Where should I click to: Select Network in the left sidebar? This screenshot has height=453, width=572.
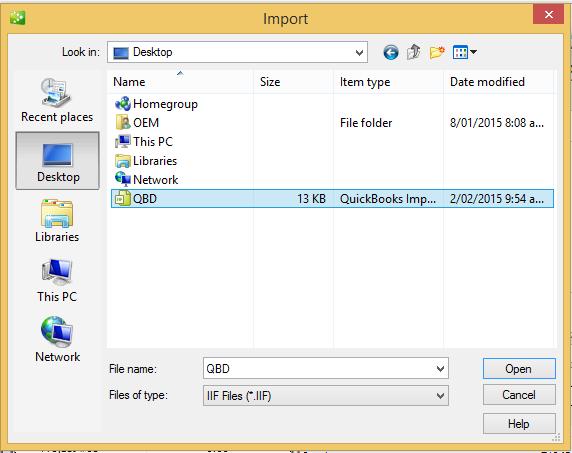coord(57,340)
